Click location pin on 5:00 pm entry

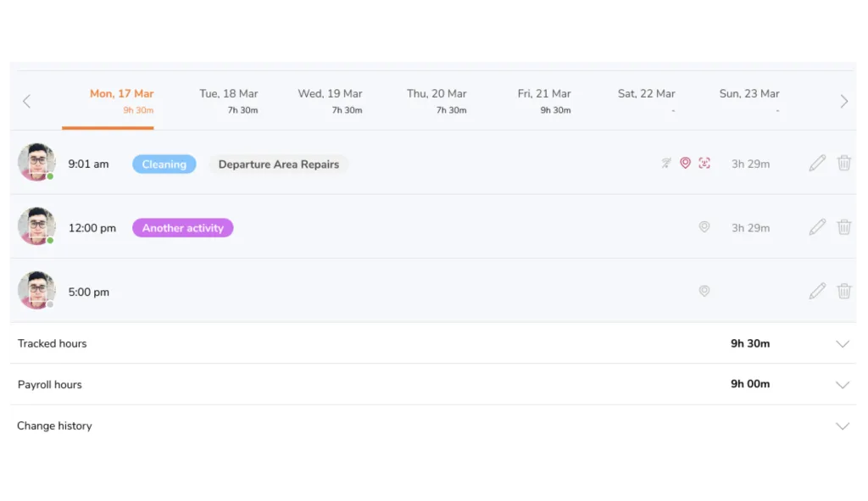pos(704,292)
